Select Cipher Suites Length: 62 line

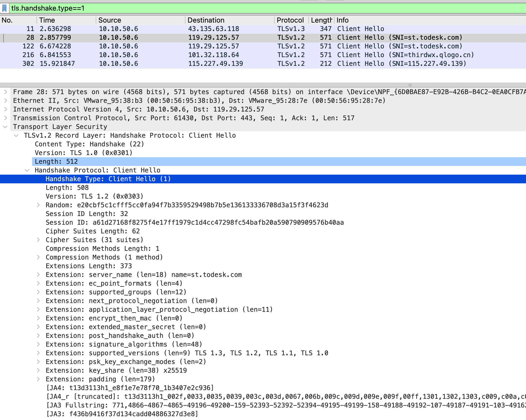(93, 231)
